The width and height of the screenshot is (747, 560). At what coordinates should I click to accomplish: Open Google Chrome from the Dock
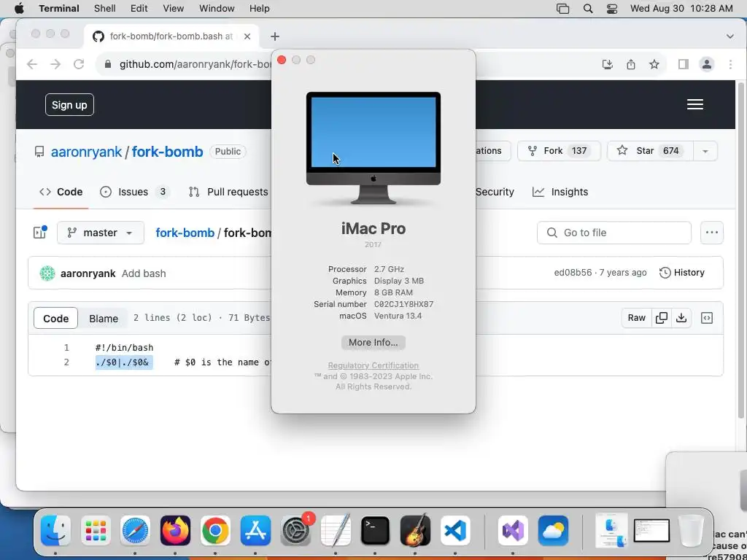[215, 531]
